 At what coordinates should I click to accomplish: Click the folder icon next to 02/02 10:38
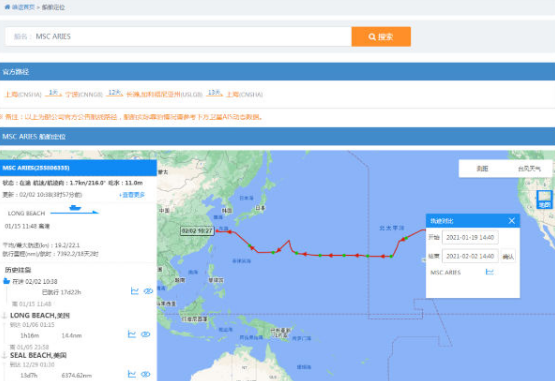6,281
